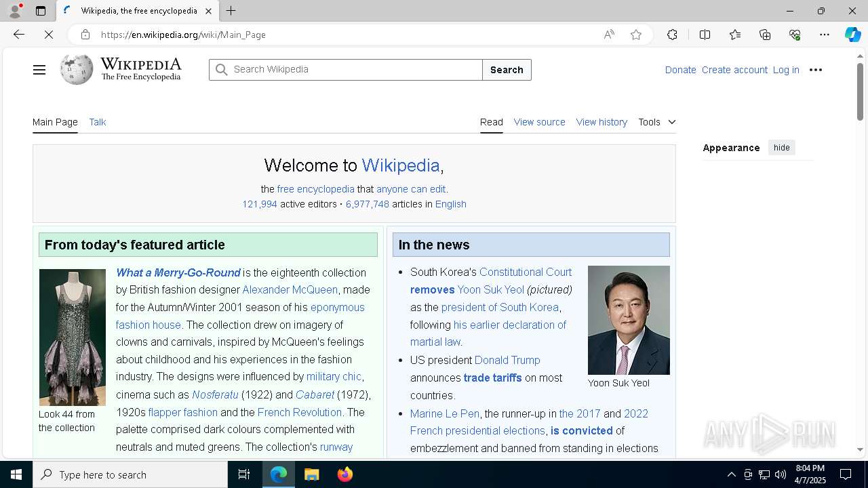Switch to the View source tab
Screen dimensions: 868x488
coord(539,122)
